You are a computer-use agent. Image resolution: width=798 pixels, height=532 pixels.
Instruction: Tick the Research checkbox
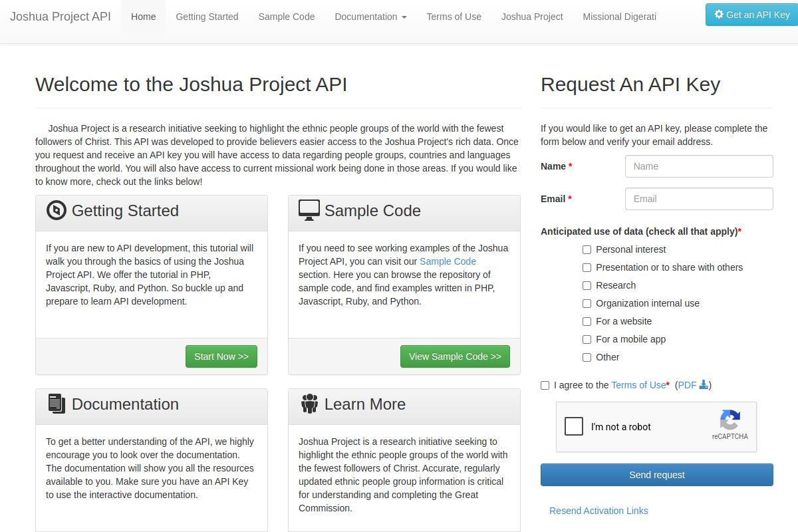click(x=587, y=285)
